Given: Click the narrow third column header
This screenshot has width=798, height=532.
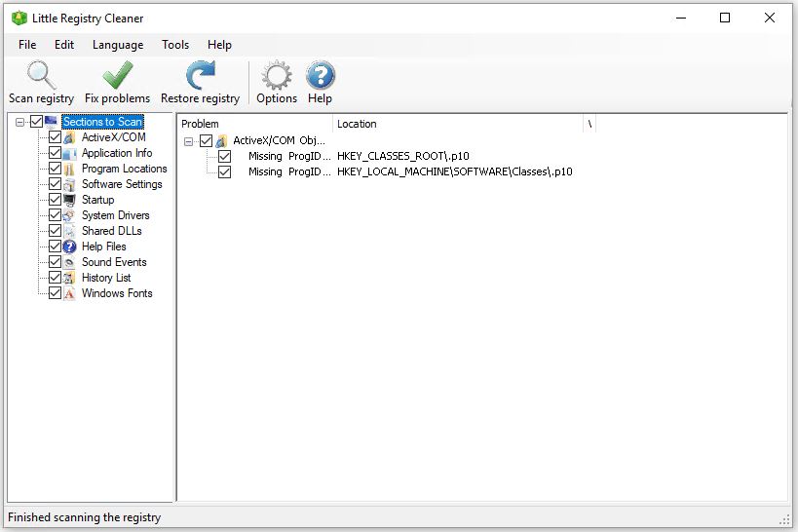Looking at the screenshot, I should point(589,124).
